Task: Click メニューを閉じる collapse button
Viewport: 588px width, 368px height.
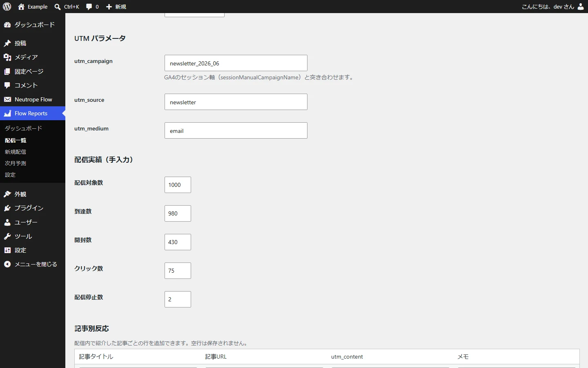Action: click(x=33, y=265)
